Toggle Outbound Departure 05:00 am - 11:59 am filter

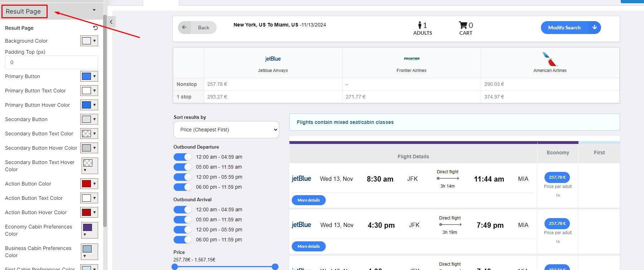pyautogui.click(x=183, y=167)
